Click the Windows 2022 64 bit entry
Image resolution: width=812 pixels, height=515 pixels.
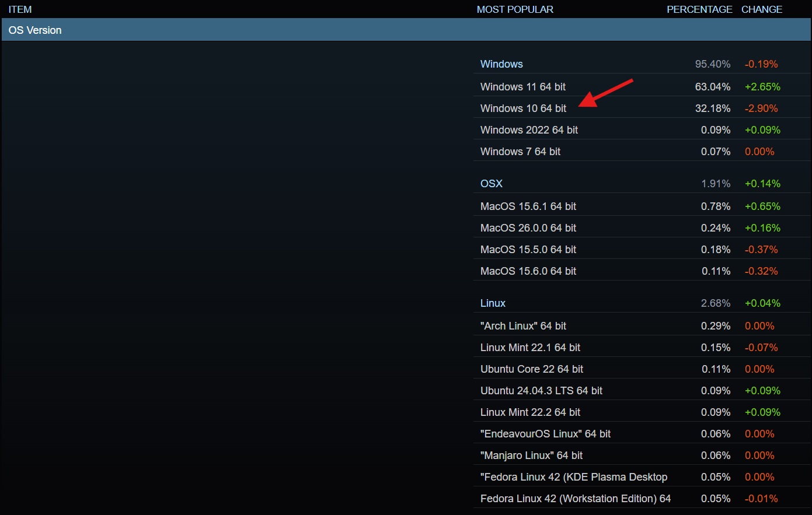tap(529, 130)
